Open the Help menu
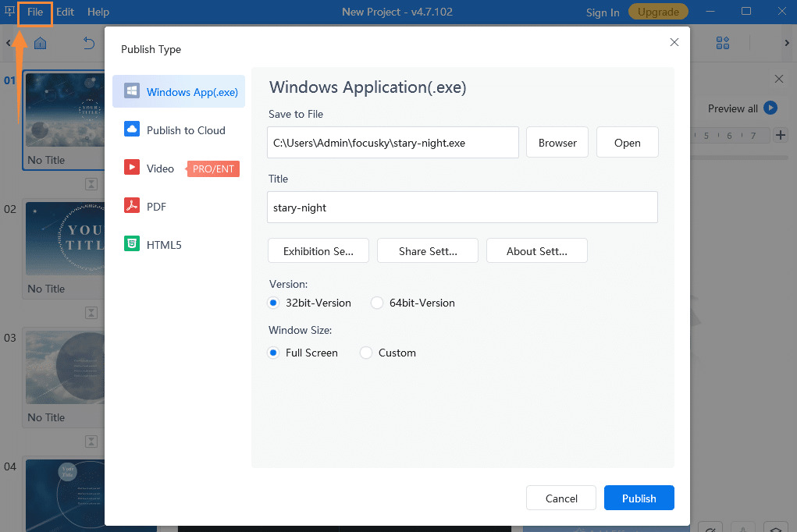The width and height of the screenshot is (797, 532). (97, 12)
